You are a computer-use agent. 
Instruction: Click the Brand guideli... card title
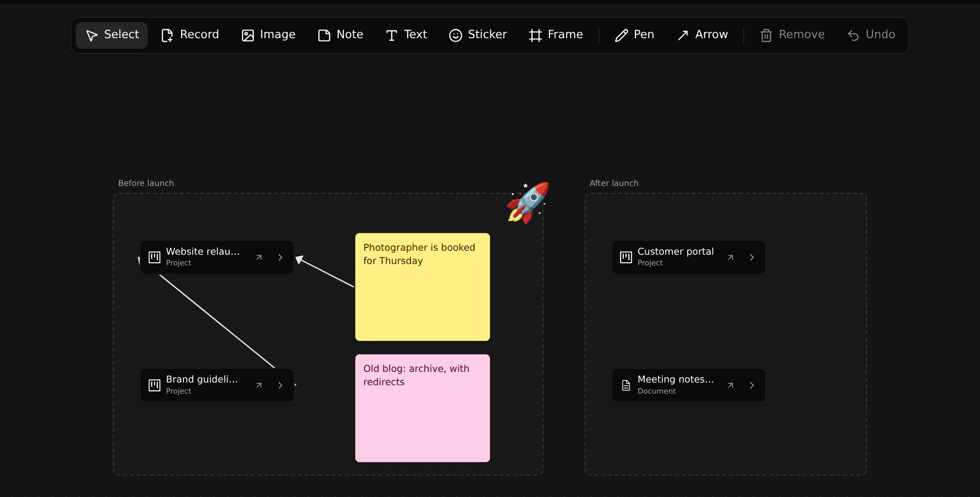202,379
